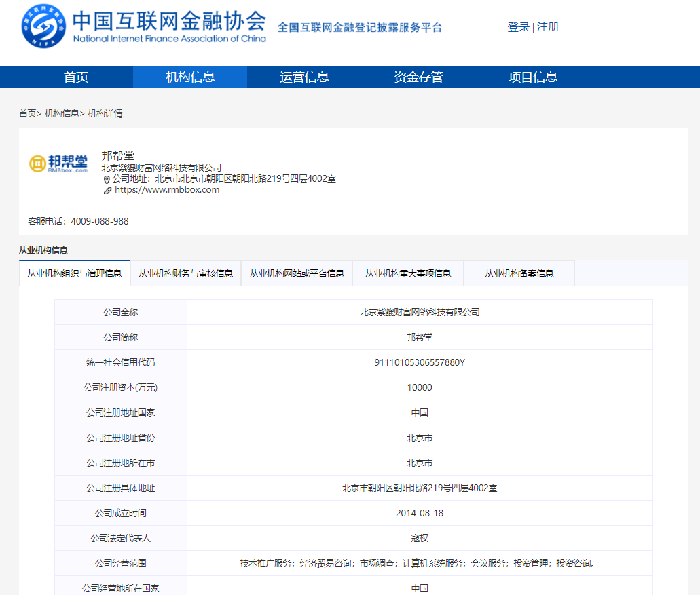The width and height of the screenshot is (700, 595).
Task: Click the 公司注册地址省份 value 北京市
Action: (x=420, y=438)
